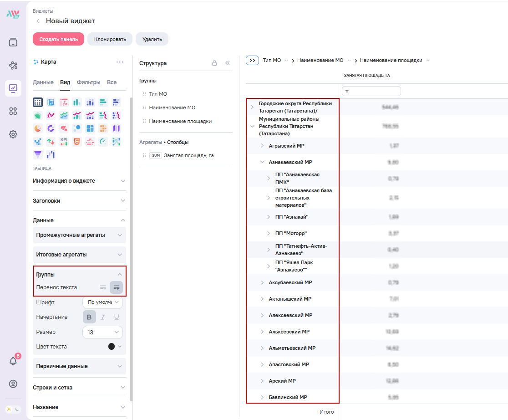Toggle italic font style
The height and width of the screenshot is (420, 508).
tap(103, 317)
